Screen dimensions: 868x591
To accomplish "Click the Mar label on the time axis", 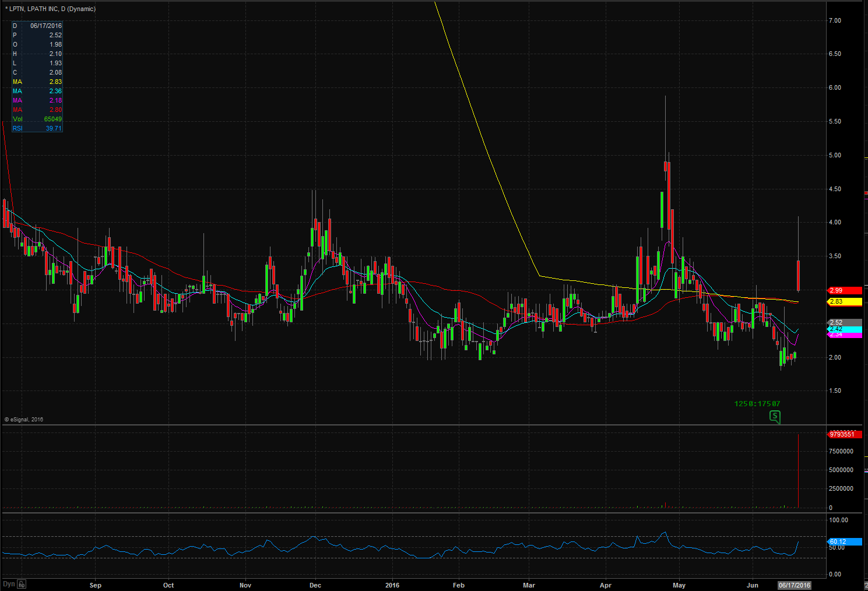I will [529, 585].
